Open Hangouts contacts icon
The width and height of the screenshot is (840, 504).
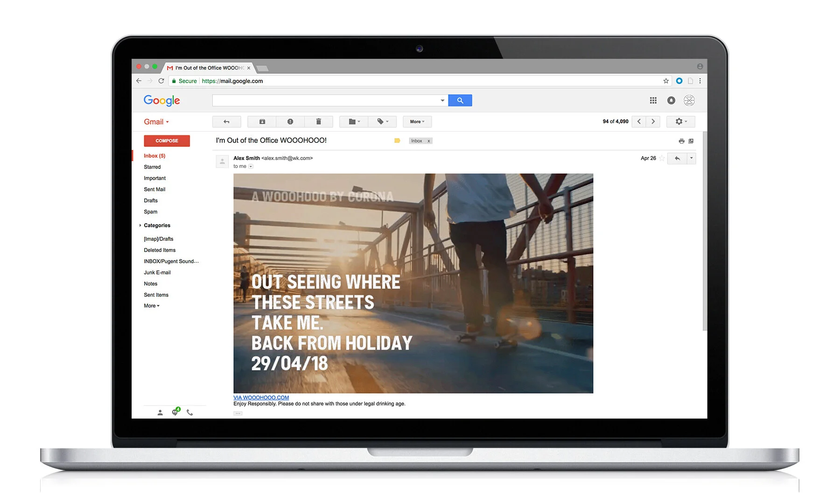pyautogui.click(x=160, y=413)
